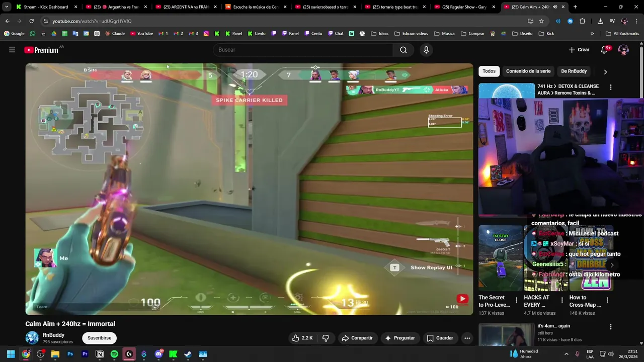Open the Rocket League TO STAY CLOSE thumbnail
Screen dimensions: 644x362
(x=501, y=258)
